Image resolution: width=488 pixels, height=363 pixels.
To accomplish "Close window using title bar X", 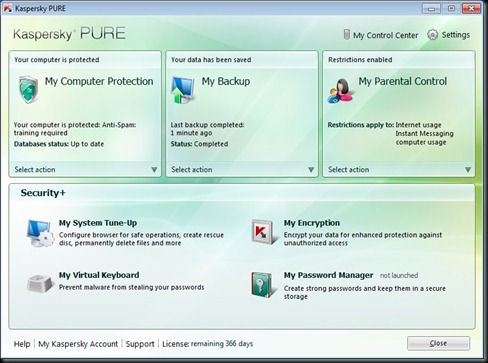I will point(471,8).
